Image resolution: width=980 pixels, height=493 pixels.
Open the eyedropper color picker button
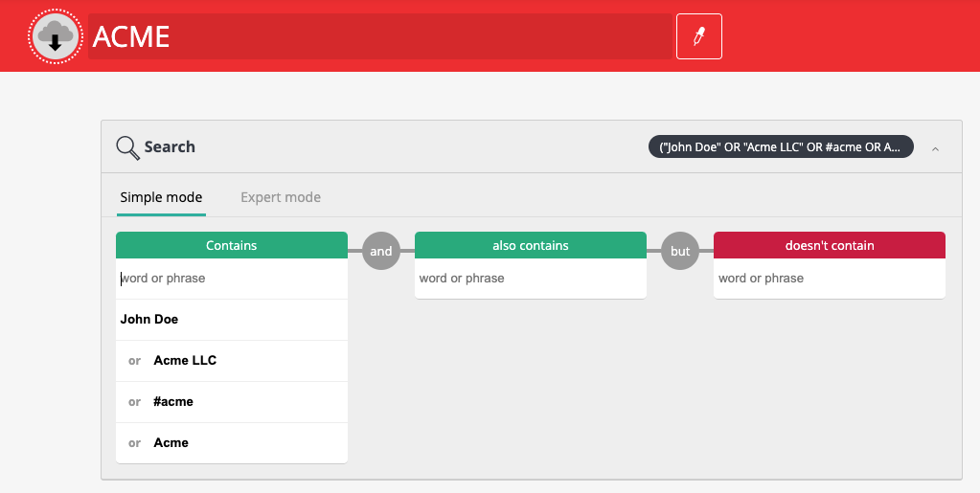(698, 36)
